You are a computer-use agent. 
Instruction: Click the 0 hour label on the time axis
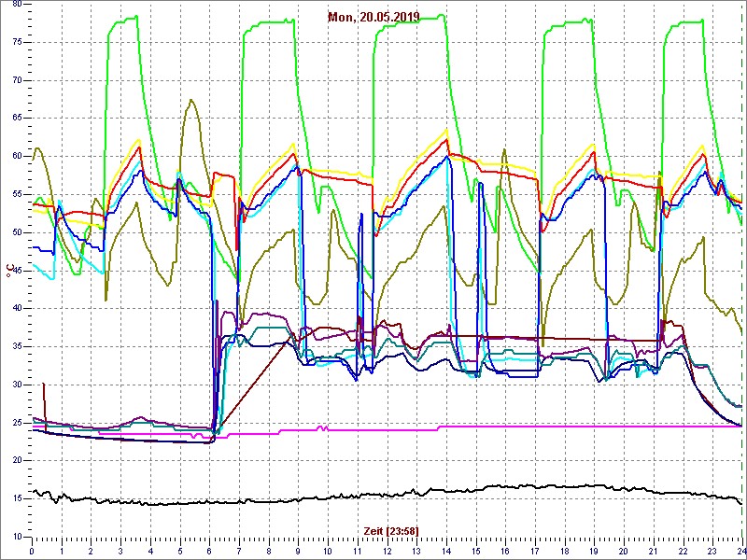click(x=32, y=552)
